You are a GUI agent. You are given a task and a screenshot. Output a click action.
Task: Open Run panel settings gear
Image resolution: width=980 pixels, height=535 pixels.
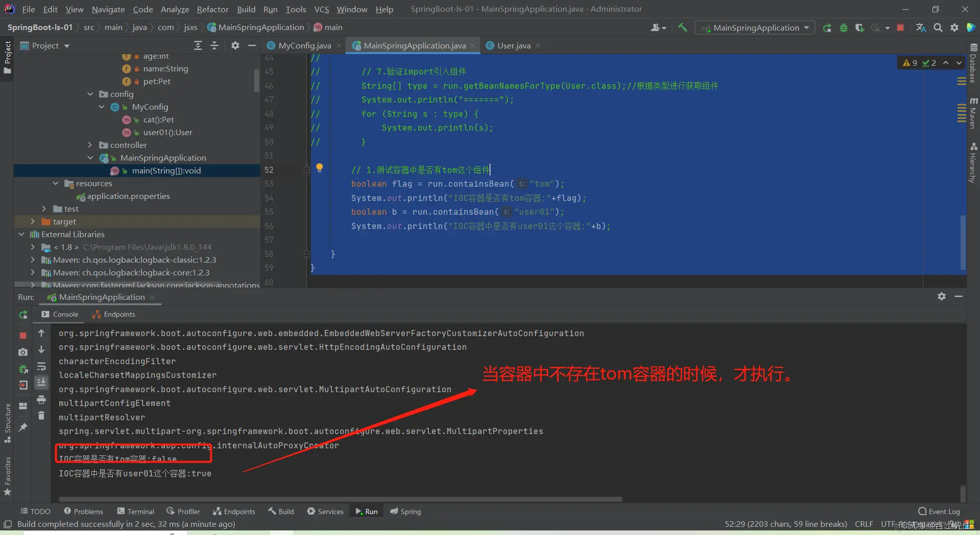click(x=942, y=296)
